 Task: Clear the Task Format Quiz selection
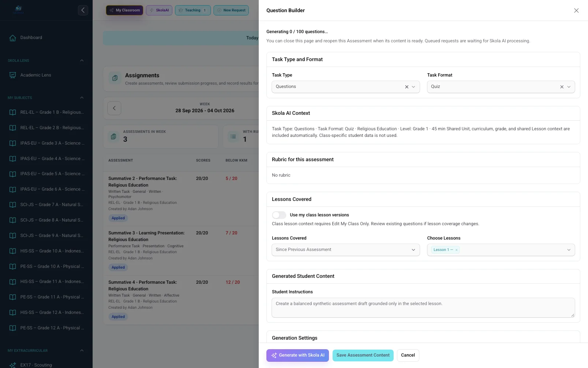tap(562, 87)
